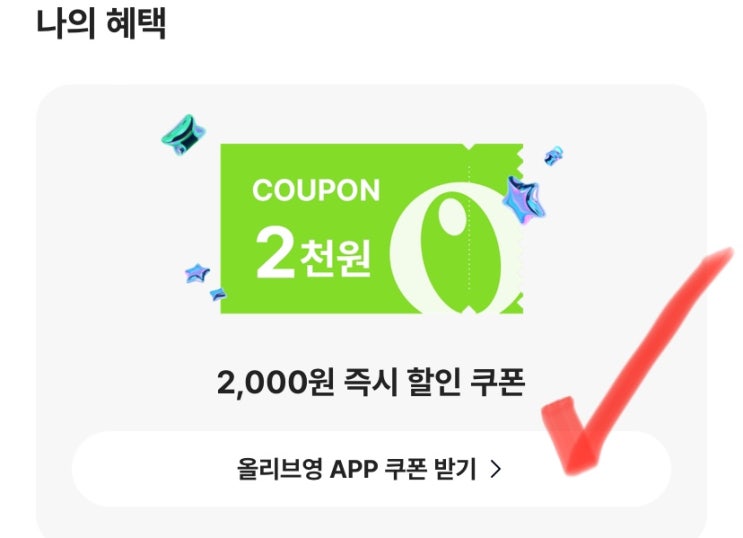Click the dotted tear line on coupon

point(469,228)
